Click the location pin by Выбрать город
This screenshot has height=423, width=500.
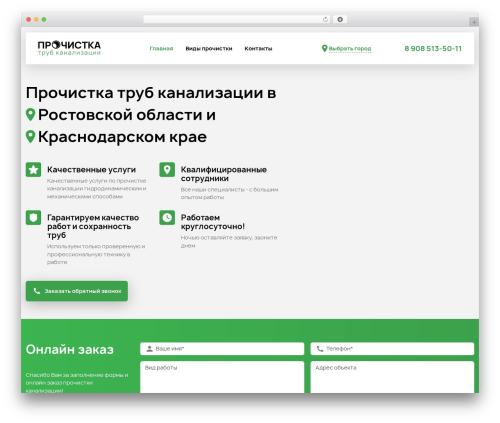click(x=324, y=49)
